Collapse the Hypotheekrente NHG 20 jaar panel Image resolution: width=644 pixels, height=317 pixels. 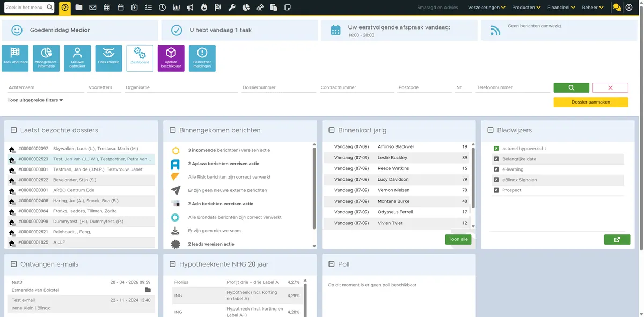172,264
